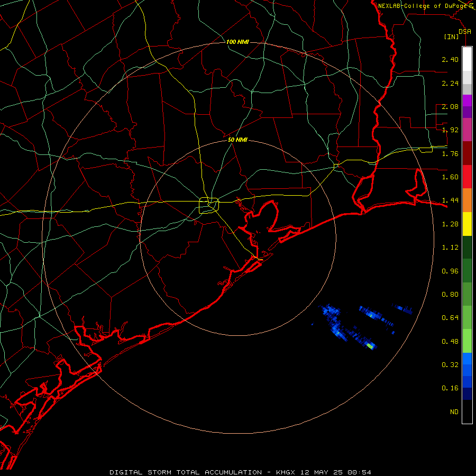Click the 00:54 timestamp
Screen dimensions: 476x476
[x=359, y=472]
